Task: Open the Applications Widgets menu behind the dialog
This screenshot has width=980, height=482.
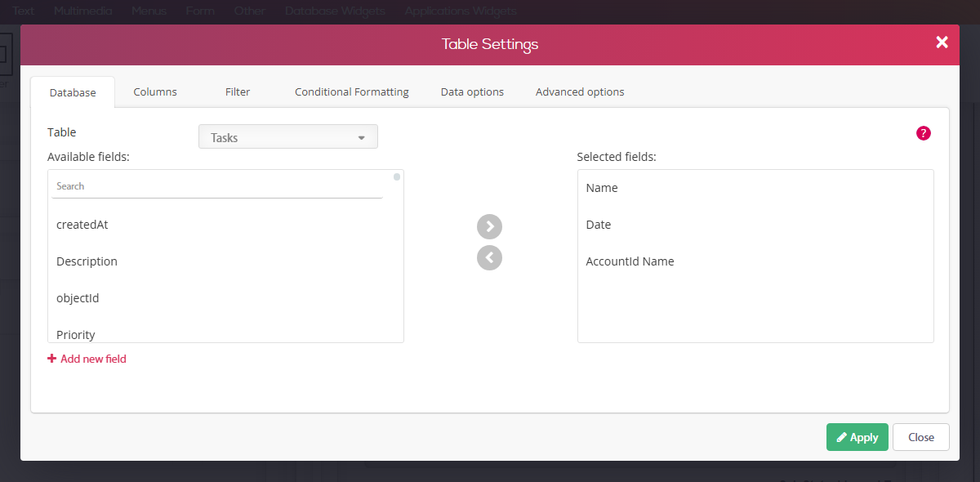Action: [x=461, y=11]
